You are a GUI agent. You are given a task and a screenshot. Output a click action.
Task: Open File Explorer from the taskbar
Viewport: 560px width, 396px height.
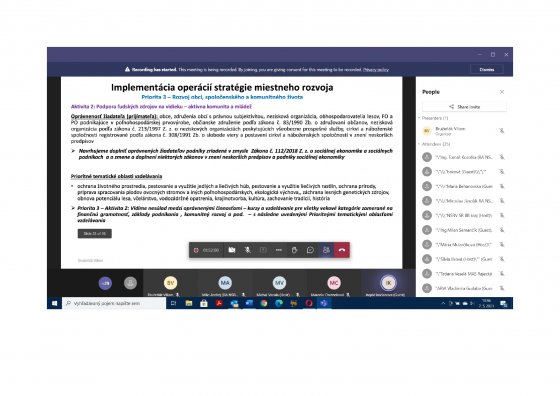(x=189, y=303)
